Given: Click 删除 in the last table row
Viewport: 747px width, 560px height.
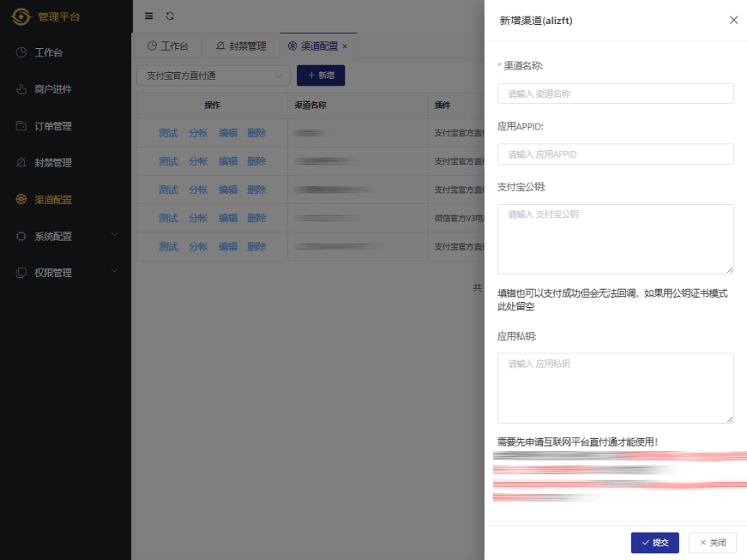Looking at the screenshot, I should click(256, 246).
